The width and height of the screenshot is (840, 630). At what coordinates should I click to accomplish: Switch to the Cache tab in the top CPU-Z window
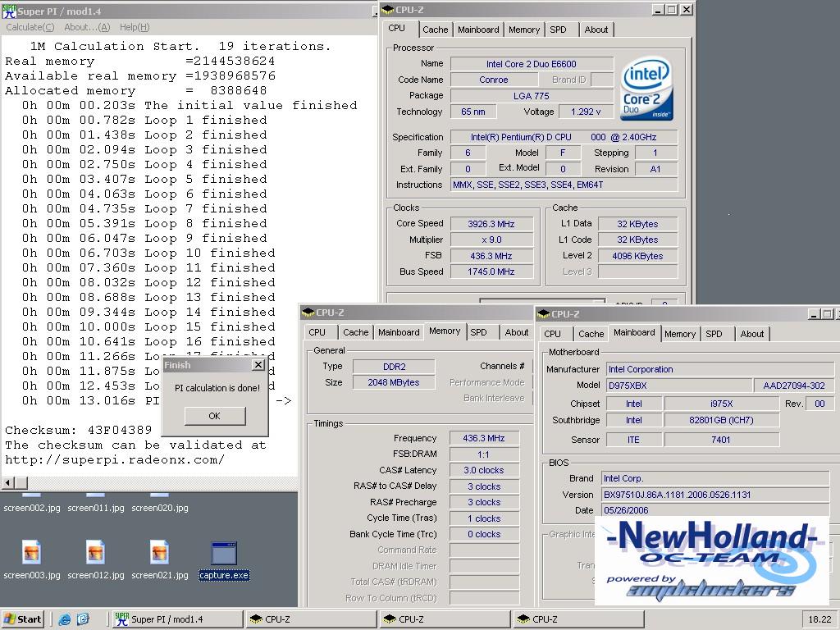[435, 30]
